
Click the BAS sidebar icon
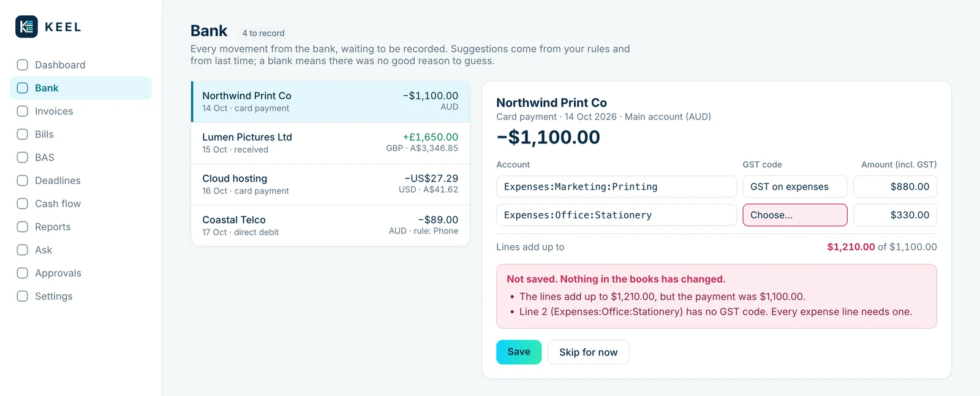click(23, 158)
